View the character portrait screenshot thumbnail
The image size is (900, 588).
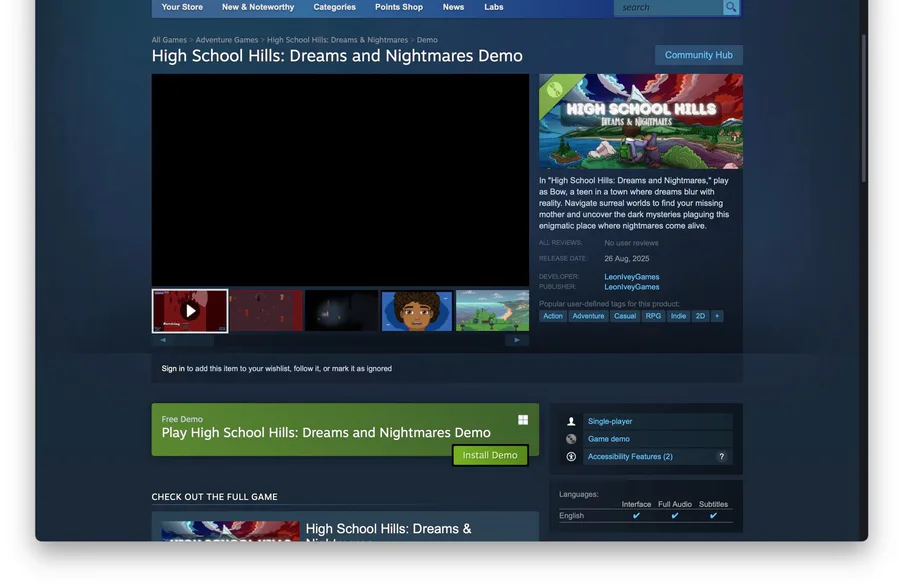tap(417, 311)
